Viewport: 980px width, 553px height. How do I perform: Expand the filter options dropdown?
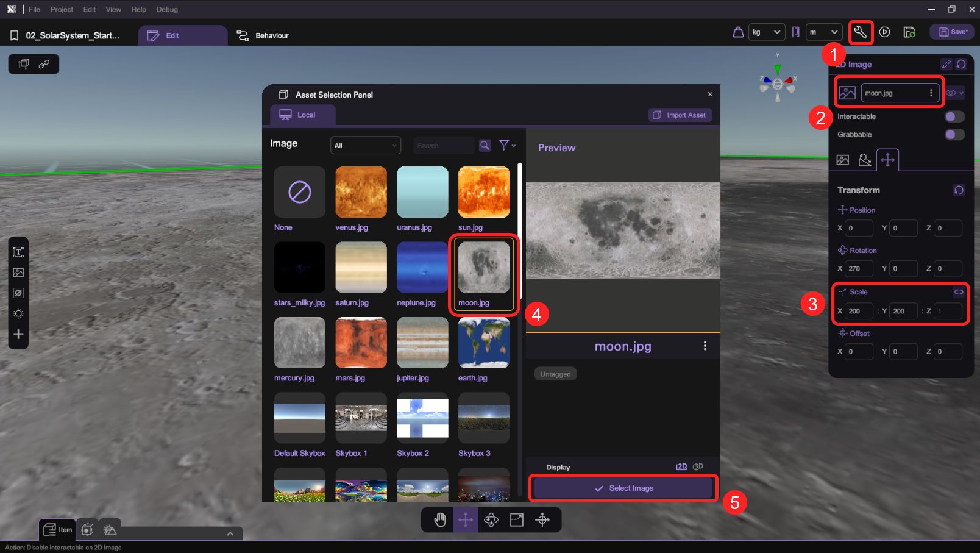(x=507, y=145)
